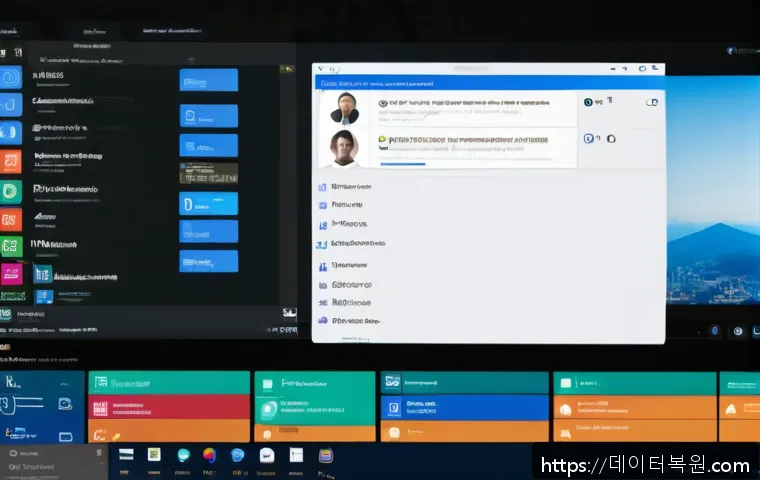
Task: Toggle the switch at first contact row's right end
Action: 652,102
